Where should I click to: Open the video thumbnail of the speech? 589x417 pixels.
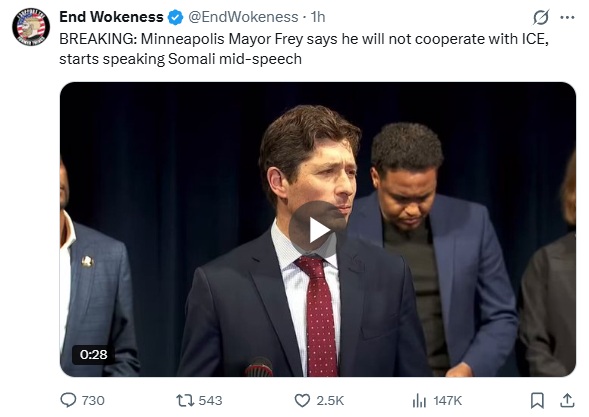click(318, 229)
